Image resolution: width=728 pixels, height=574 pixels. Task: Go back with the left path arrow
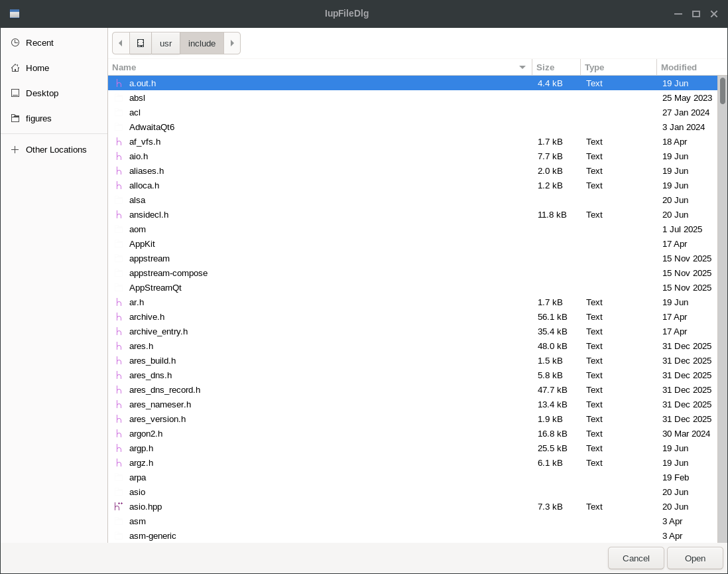coord(121,43)
